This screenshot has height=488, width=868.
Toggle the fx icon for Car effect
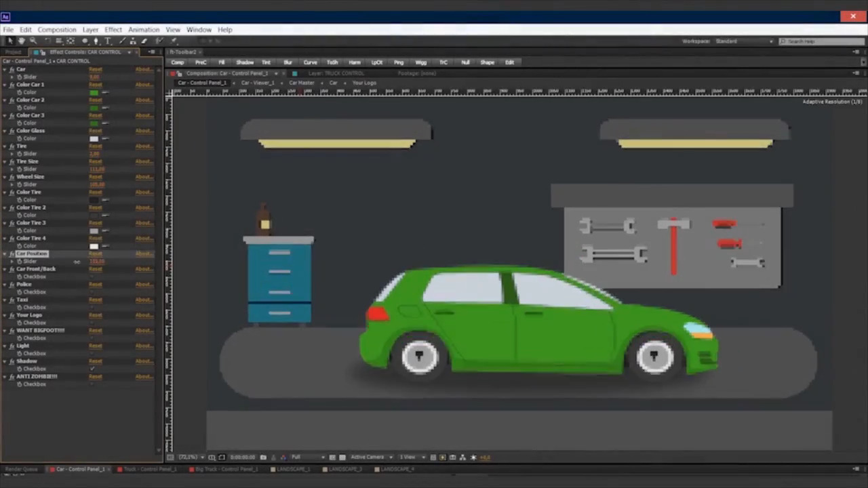click(x=12, y=69)
